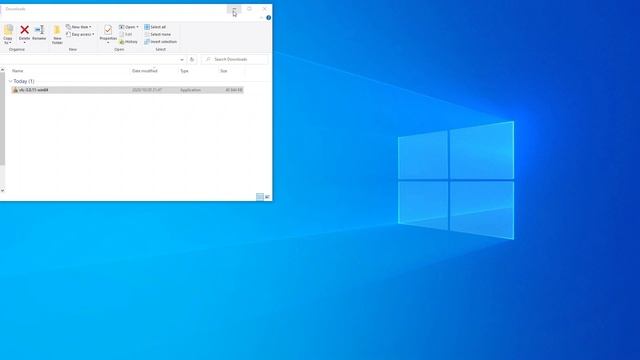Click the Application type cell of the file

pos(191,90)
